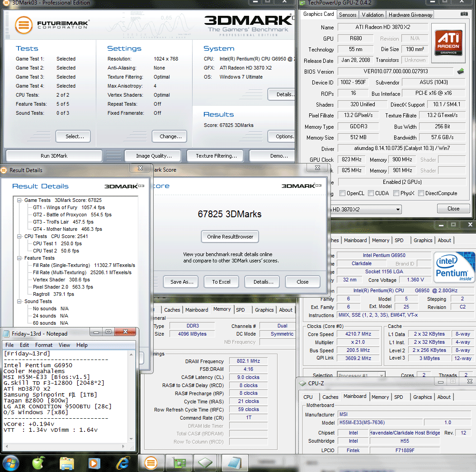The width and height of the screenshot is (476, 472).
Task: Click the CPU-Z chip taskbar icon
Action: (205, 463)
